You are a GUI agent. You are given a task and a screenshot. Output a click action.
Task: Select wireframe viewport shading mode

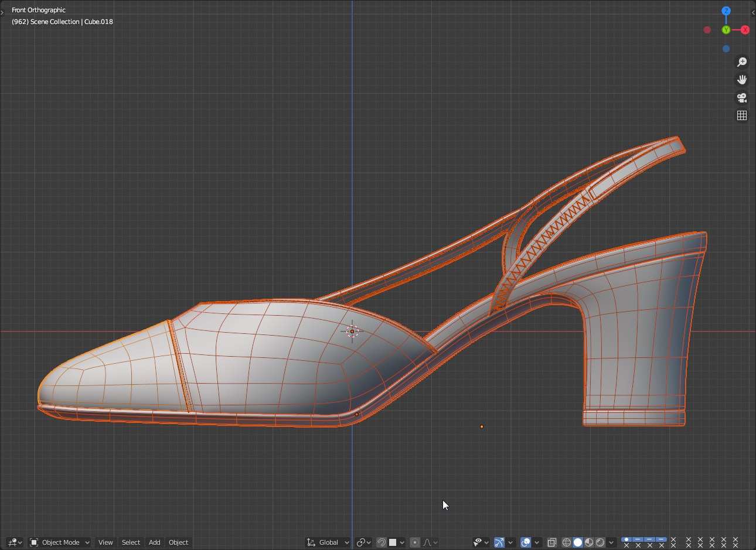click(x=566, y=542)
